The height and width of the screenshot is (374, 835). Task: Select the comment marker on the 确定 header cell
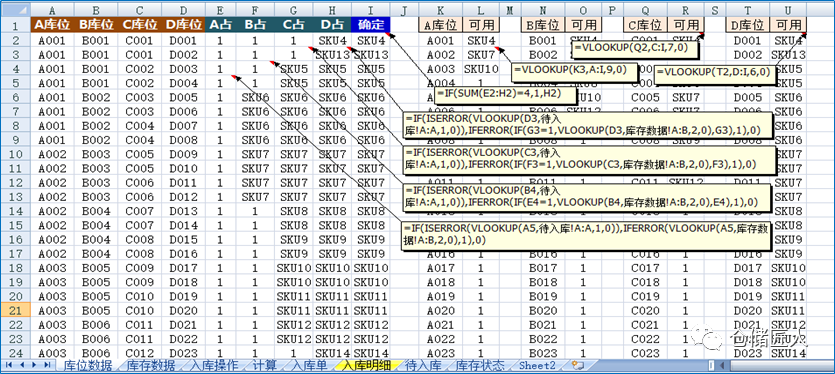388,33
